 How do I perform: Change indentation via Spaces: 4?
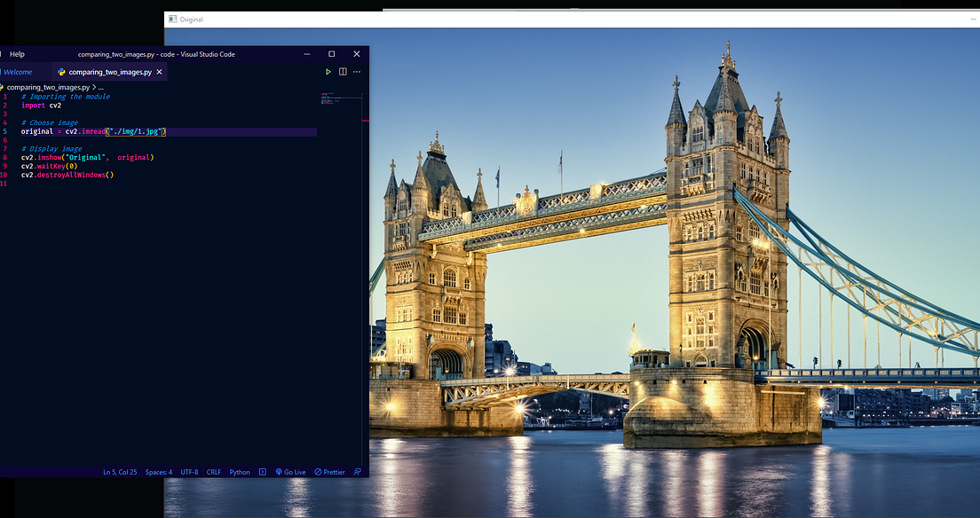click(x=159, y=473)
